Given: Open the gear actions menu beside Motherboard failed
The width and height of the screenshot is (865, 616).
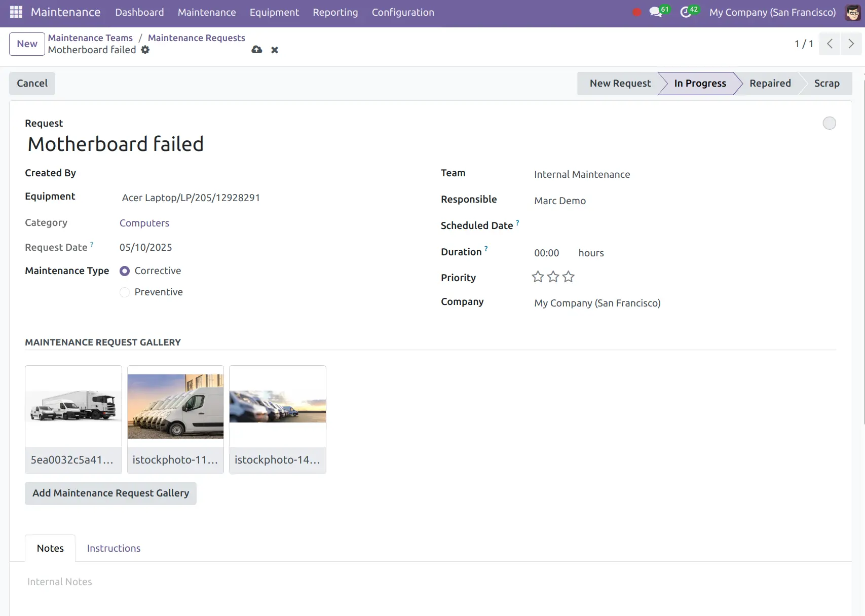Looking at the screenshot, I should (x=145, y=50).
